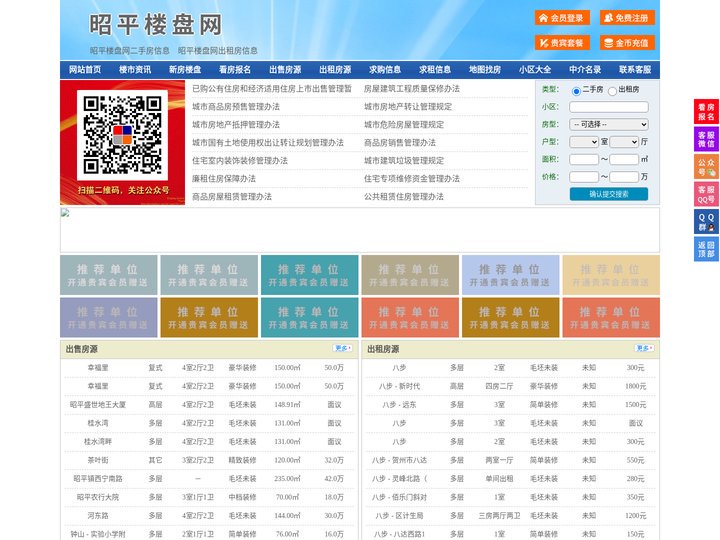Open the 昭平盛世地王大厦 sale listing
720x540 pixels.
(98, 405)
